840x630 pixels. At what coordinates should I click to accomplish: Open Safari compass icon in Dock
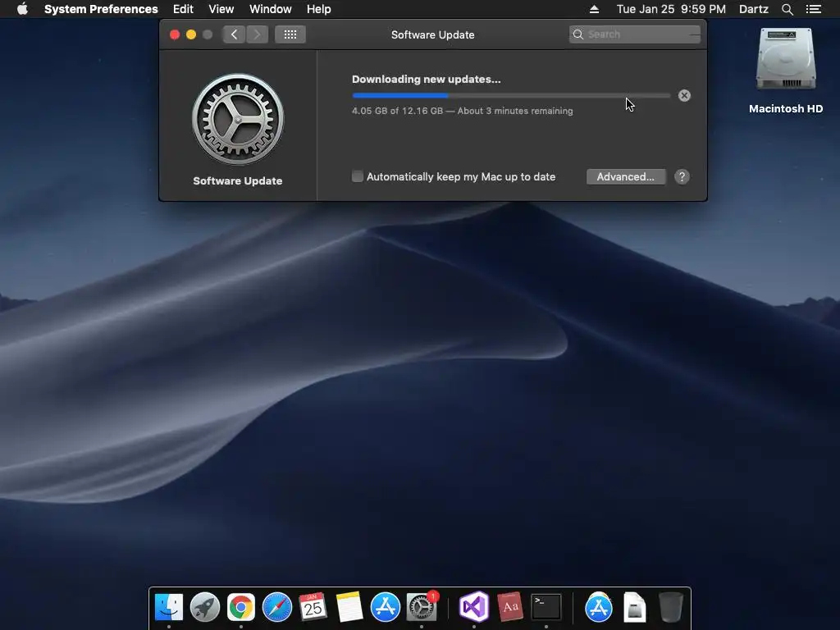click(277, 607)
